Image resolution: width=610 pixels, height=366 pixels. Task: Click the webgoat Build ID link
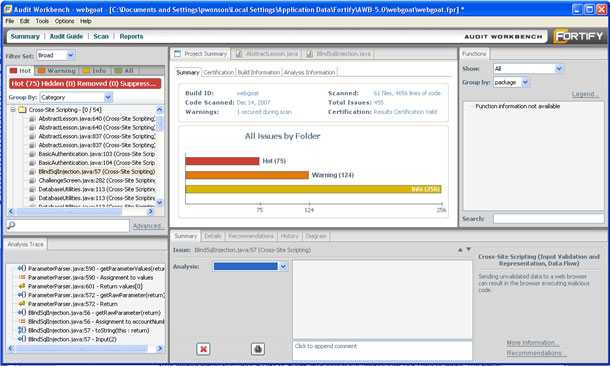pyautogui.click(x=247, y=93)
